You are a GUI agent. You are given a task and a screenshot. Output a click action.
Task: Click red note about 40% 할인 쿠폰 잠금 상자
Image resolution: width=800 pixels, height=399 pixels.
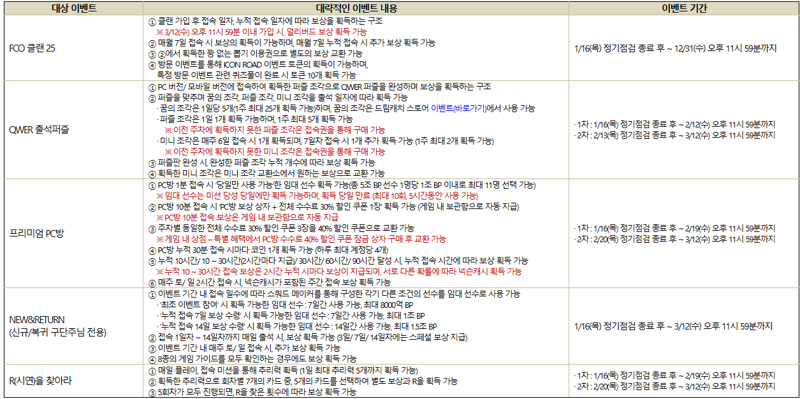pos(301,239)
